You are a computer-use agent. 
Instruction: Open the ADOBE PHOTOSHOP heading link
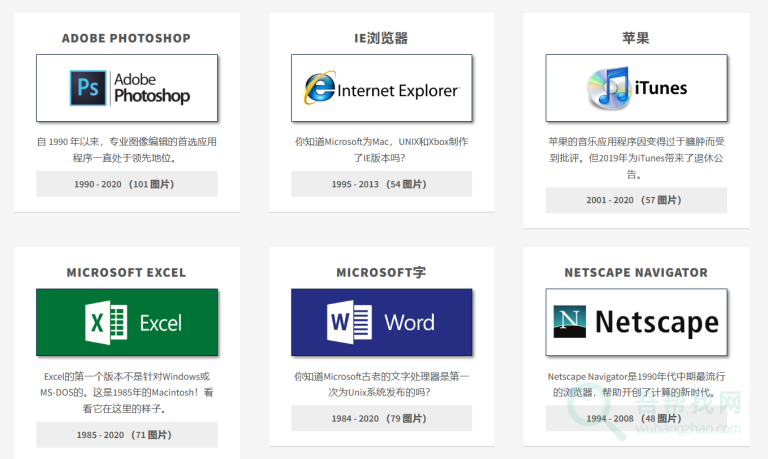coord(126,38)
